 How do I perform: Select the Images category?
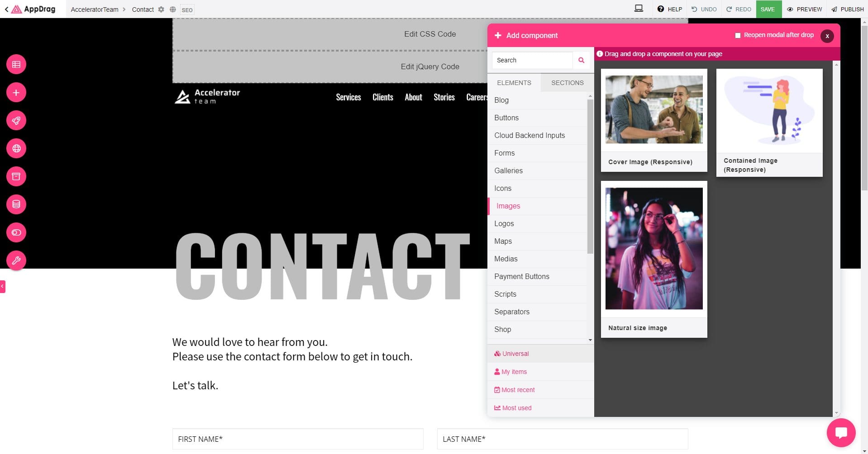(x=537, y=206)
